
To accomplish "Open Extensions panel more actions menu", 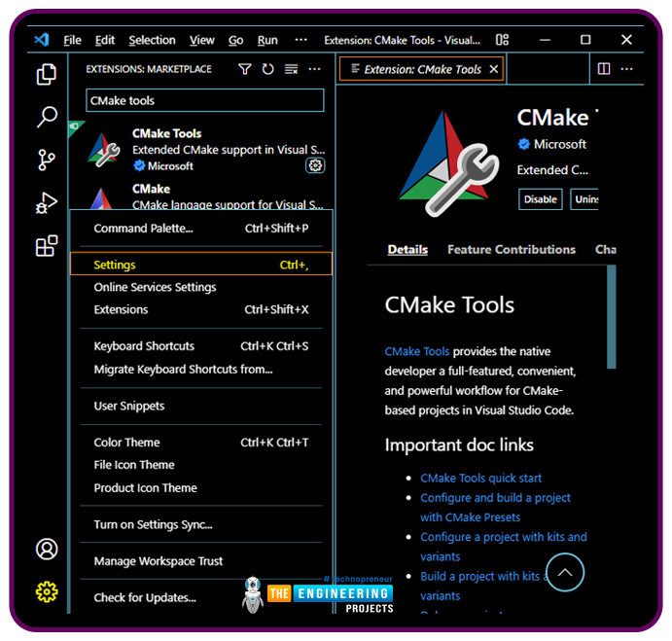I will tap(314, 69).
